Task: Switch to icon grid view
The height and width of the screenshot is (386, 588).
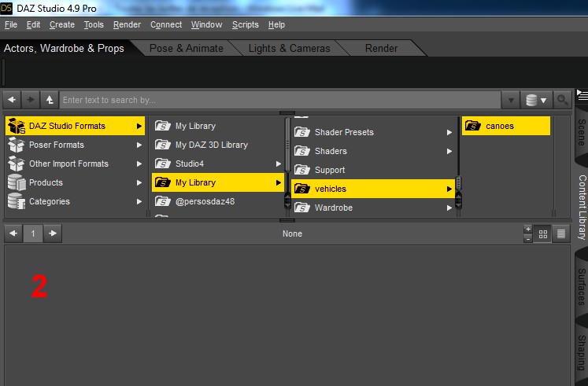Action: tap(542, 234)
